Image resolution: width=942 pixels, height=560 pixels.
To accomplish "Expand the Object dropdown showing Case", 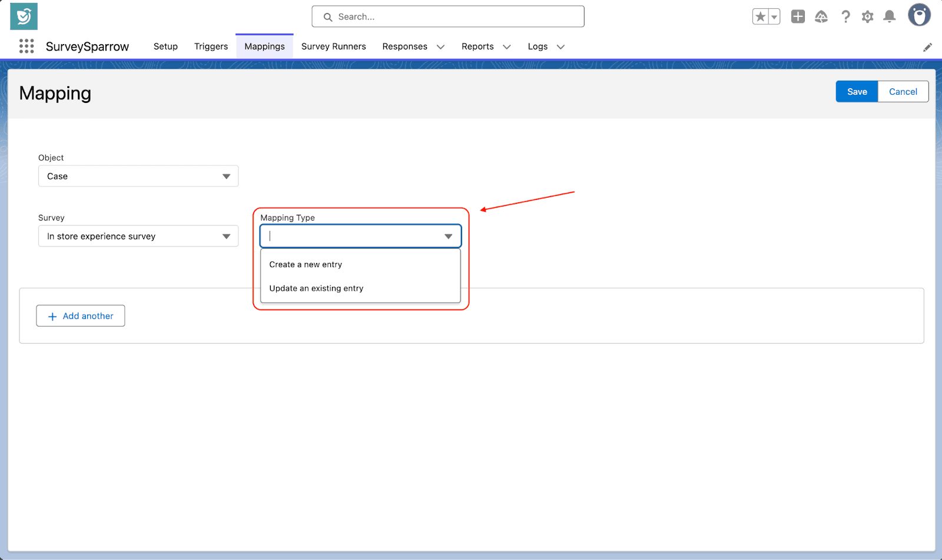I will click(x=138, y=176).
